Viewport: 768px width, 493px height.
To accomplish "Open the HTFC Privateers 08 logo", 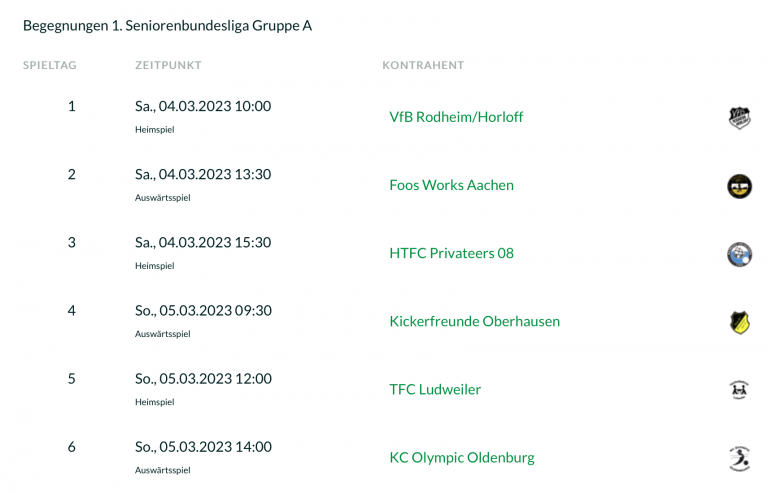I will 739,254.
